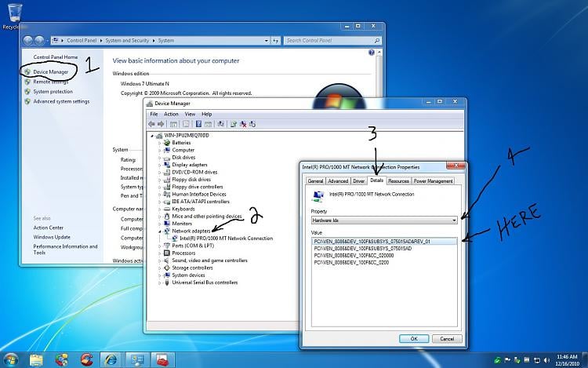
Task: Open Windows Explorer from taskbar
Action: click(36, 359)
